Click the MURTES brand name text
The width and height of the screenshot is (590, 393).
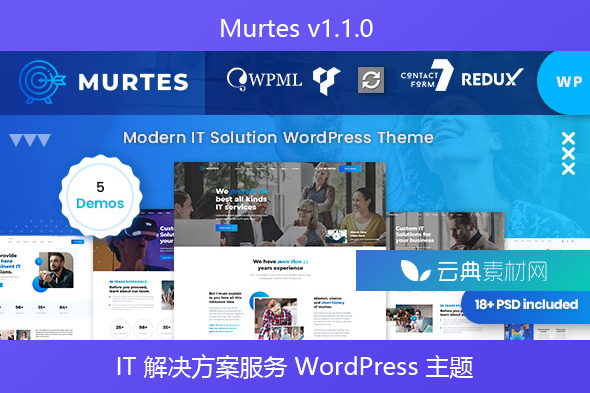(x=133, y=82)
